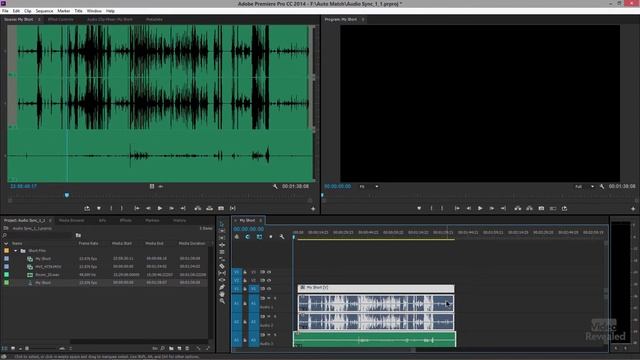The image size is (640, 360).
Task: Step back one frame in Source monitor
Action: pos(148,208)
